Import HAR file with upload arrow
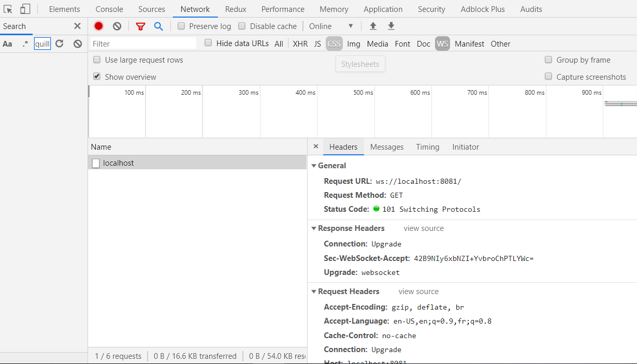This screenshot has width=637, height=364. pyautogui.click(x=373, y=26)
